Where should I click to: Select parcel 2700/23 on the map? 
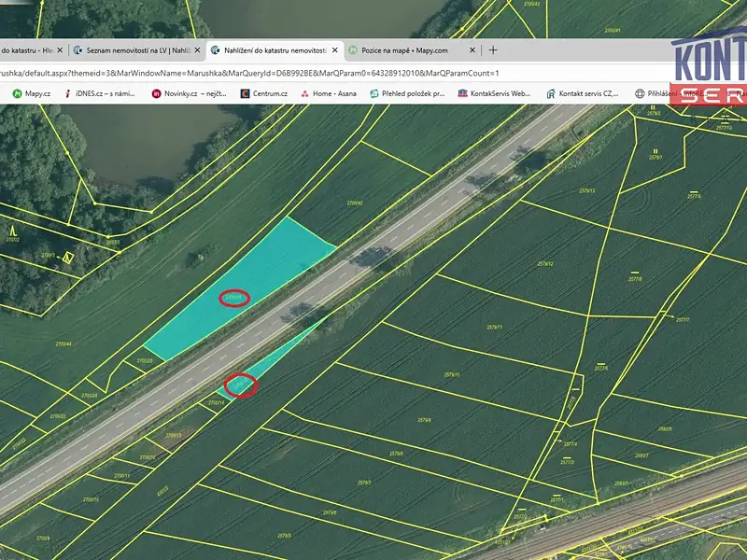tap(58, 416)
